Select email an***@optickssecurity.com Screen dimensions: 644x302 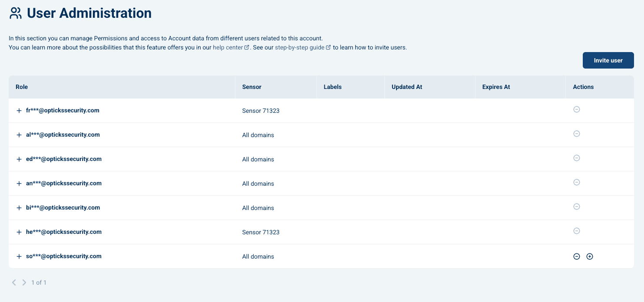coord(64,183)
